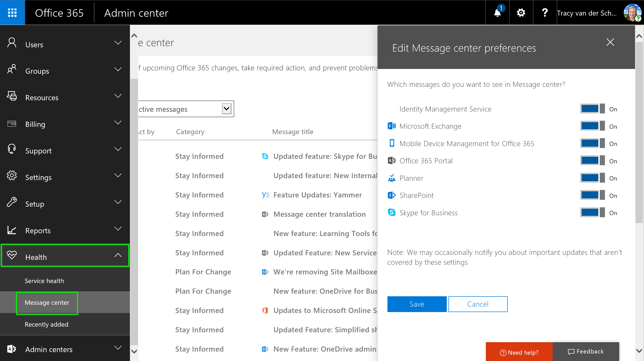The width and height of the screenshot is (644, 361).
Task: Toggle off Microsoft Exchange messages
Action: [592, 126]
